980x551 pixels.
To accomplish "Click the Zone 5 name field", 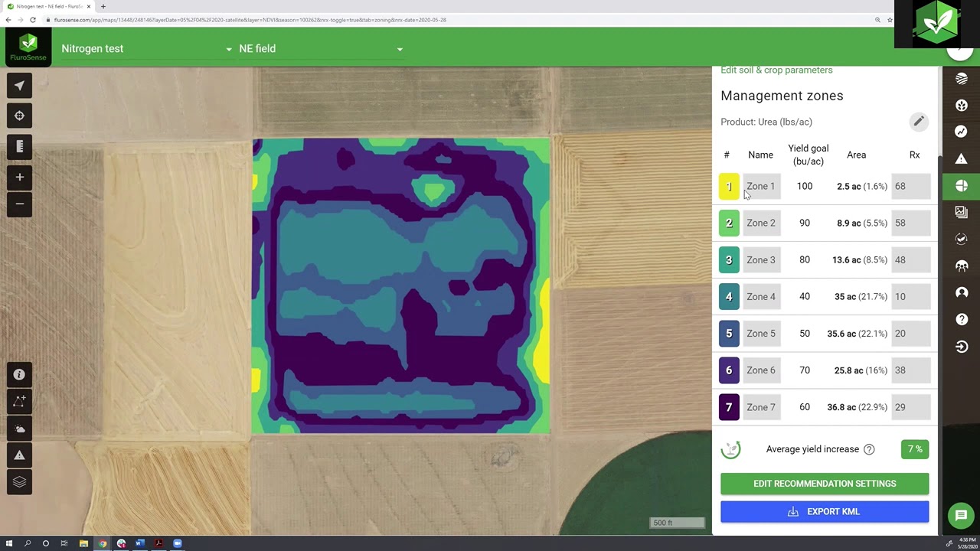I will tap(761, 333).
